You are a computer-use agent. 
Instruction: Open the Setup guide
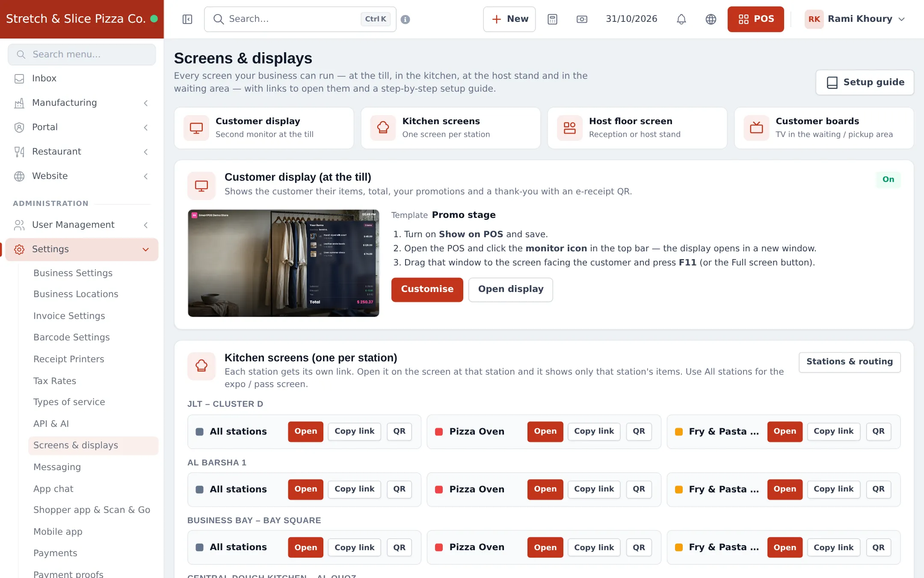865,82
